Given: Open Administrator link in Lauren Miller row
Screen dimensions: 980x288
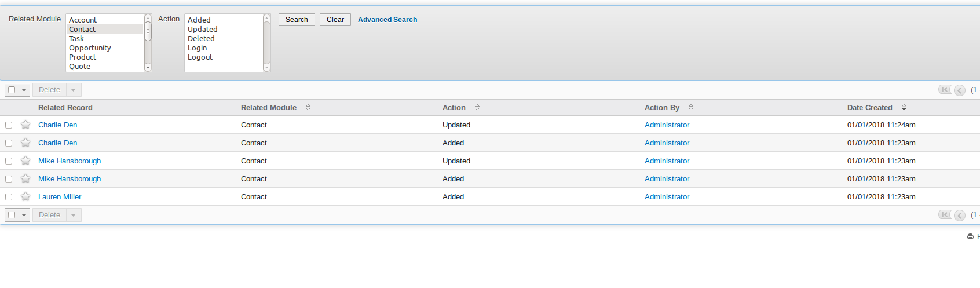Looking at the screenshot, I should point(667,196).
